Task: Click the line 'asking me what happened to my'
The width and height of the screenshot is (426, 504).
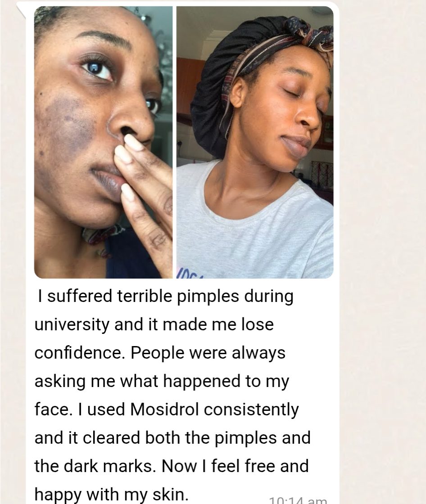Action: tap(162, 381)
